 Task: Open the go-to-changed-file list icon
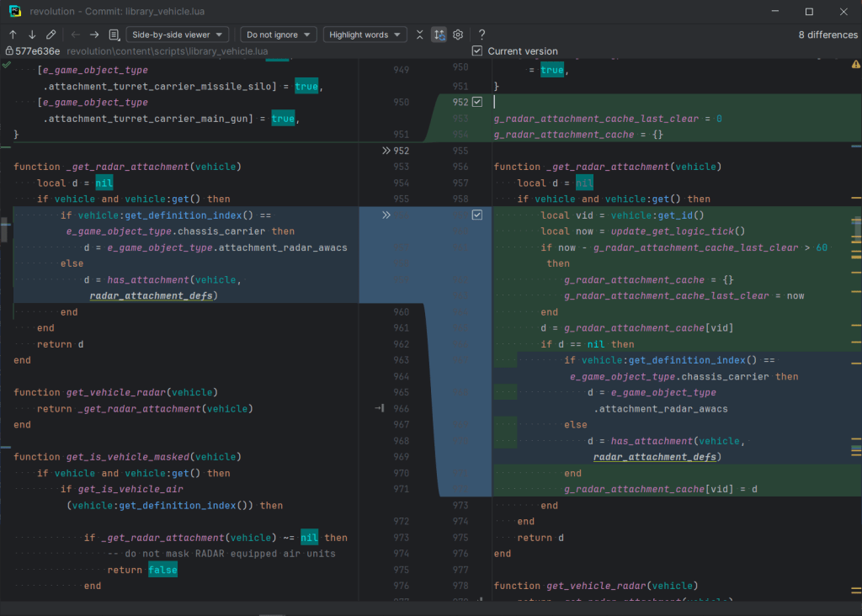coord(114,35)
